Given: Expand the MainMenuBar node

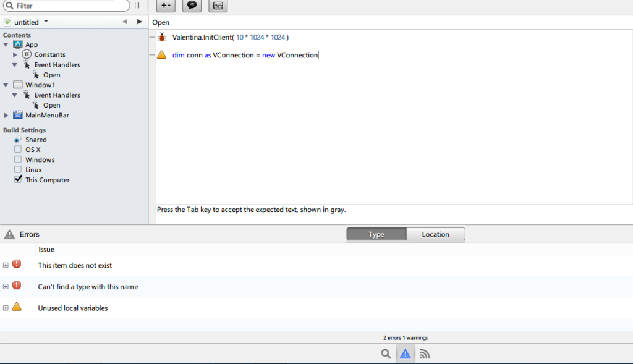Looking at the screenshot, I should point(6,115).
